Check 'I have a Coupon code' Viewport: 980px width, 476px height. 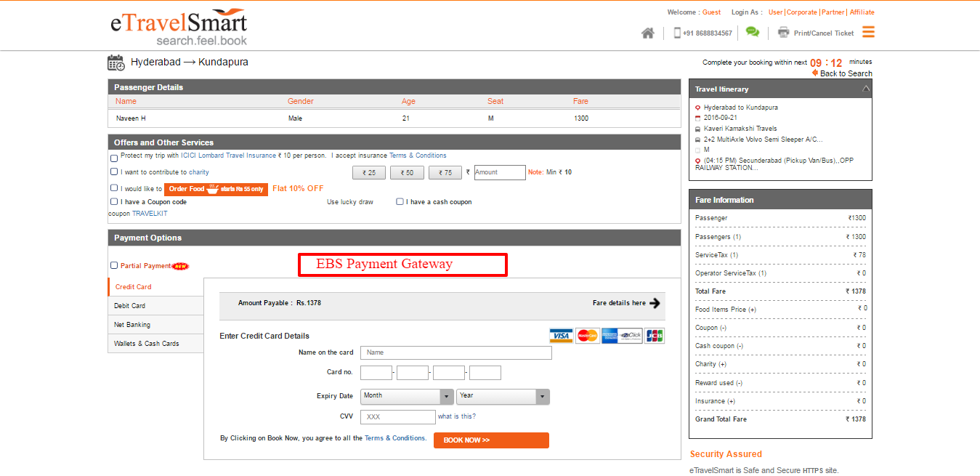114,202
